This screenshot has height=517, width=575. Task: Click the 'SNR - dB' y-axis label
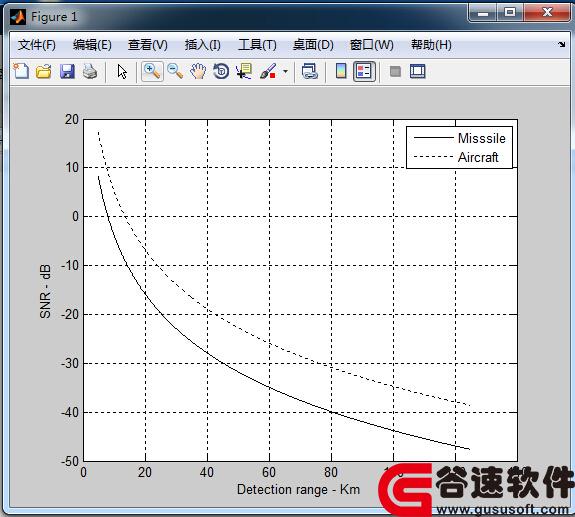45,291
